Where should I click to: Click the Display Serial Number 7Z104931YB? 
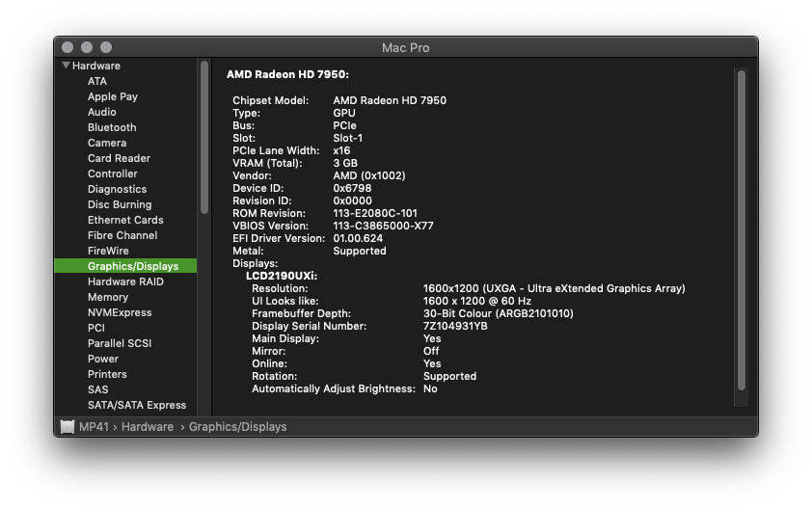point(455,326)
